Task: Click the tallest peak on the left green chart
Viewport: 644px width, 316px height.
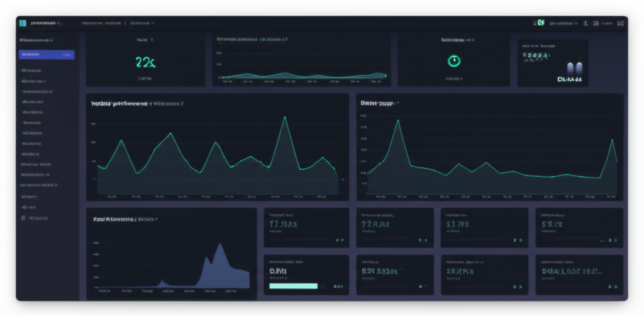Action: (286, 118)
